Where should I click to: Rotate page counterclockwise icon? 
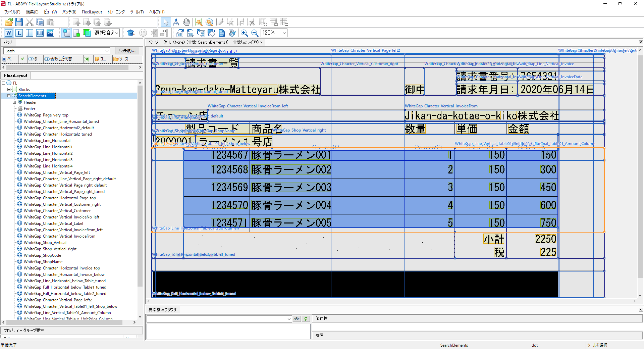[191, 33]
